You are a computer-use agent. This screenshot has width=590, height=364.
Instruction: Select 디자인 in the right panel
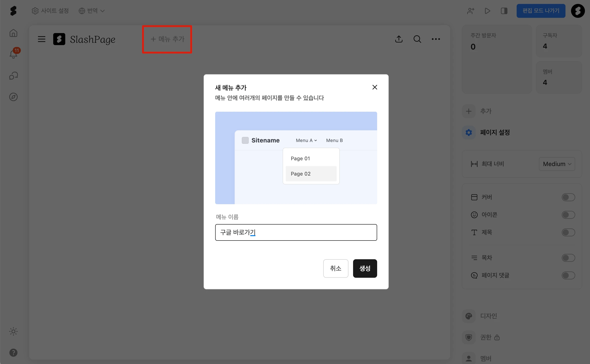488,316
